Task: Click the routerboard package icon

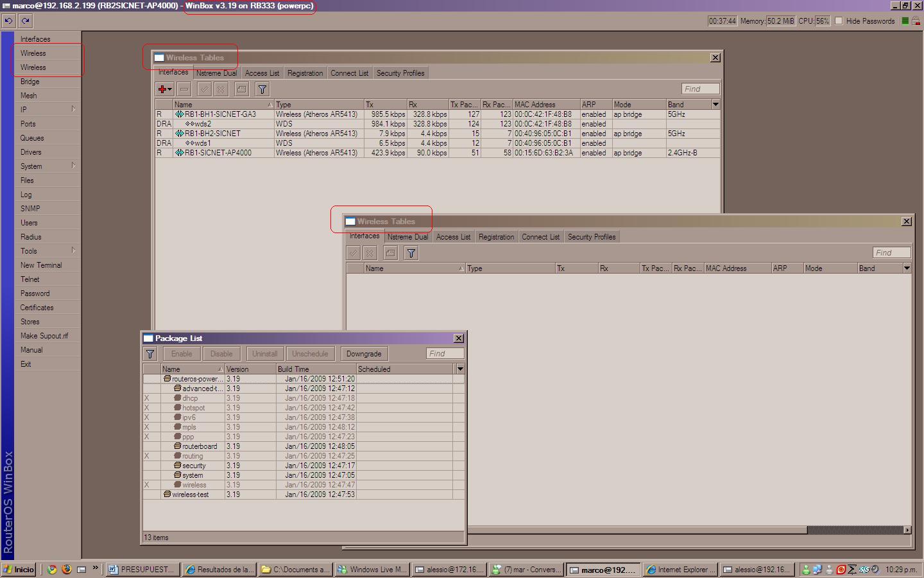Action: click(178, 446)
